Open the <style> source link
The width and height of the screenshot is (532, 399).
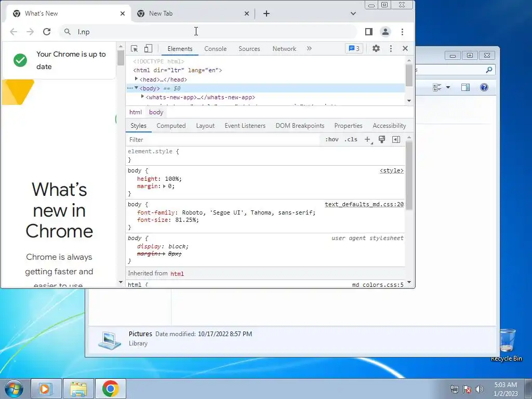pos(392,170)
